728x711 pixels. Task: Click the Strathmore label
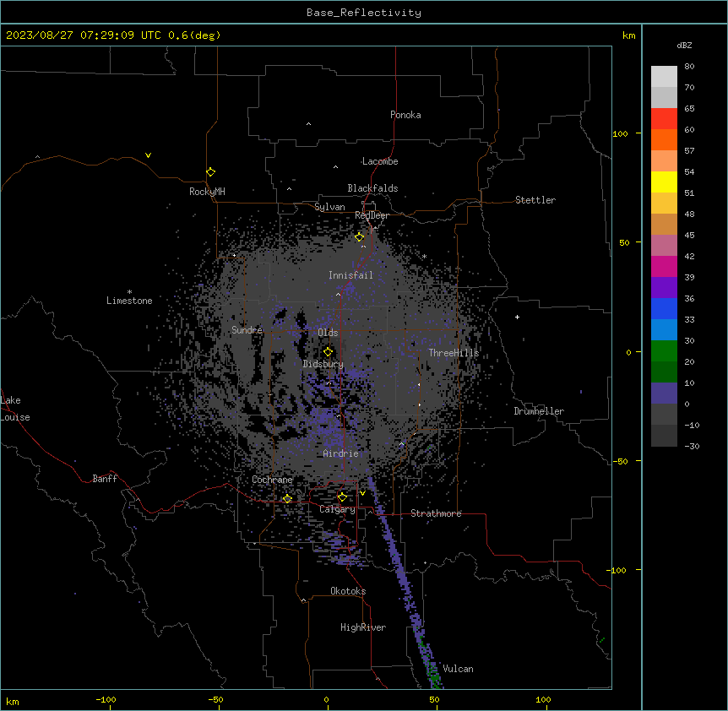tap(436, 513)
